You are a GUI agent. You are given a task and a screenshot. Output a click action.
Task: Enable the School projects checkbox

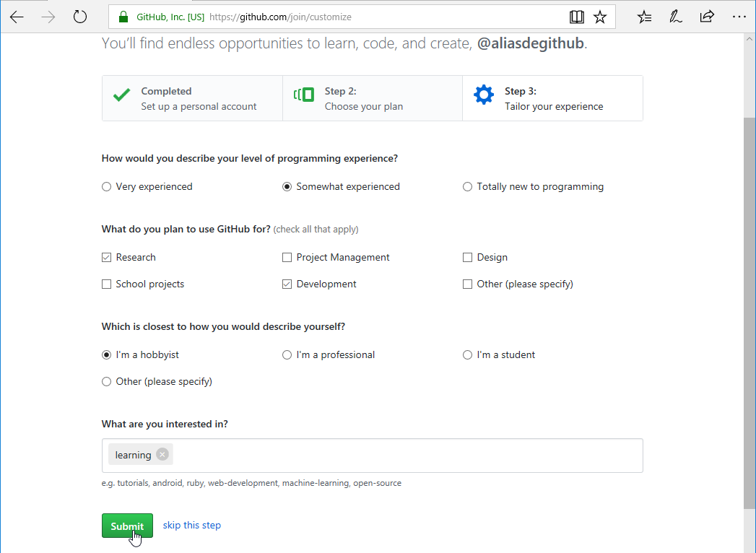click(107, 284)
